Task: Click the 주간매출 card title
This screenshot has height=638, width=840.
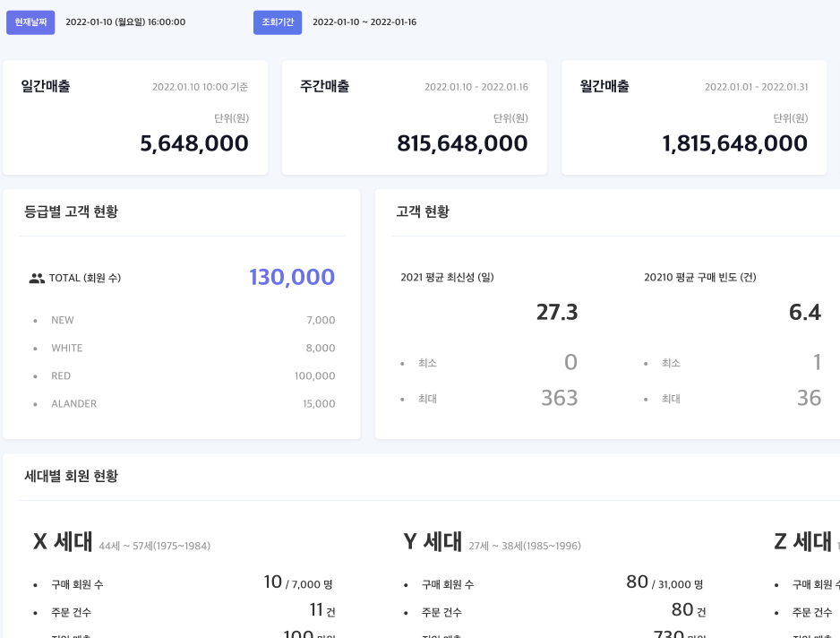Action: click(x=325, y=86)
